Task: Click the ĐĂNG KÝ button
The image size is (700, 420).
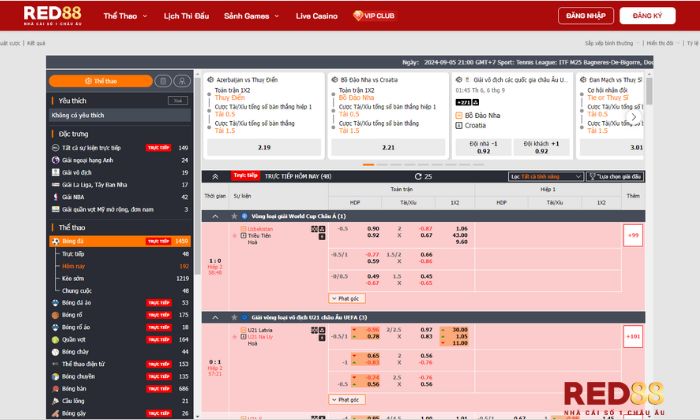Action: coord(647,16)
